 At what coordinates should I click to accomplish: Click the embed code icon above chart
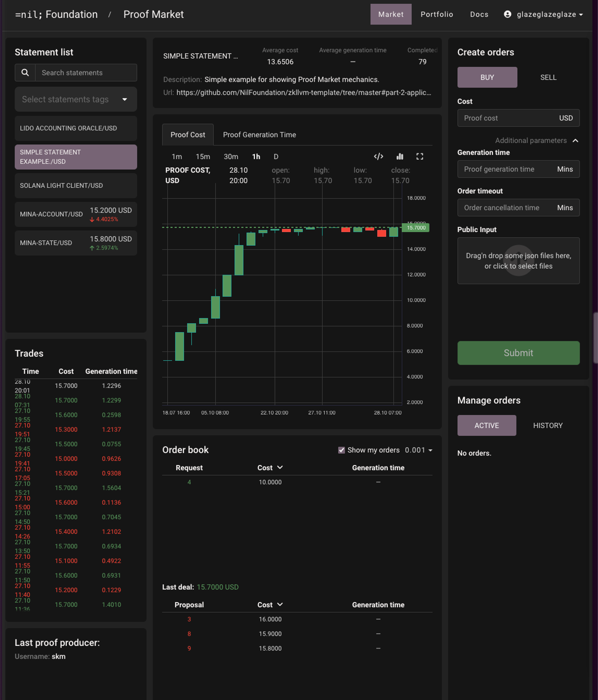click(378, 156)
